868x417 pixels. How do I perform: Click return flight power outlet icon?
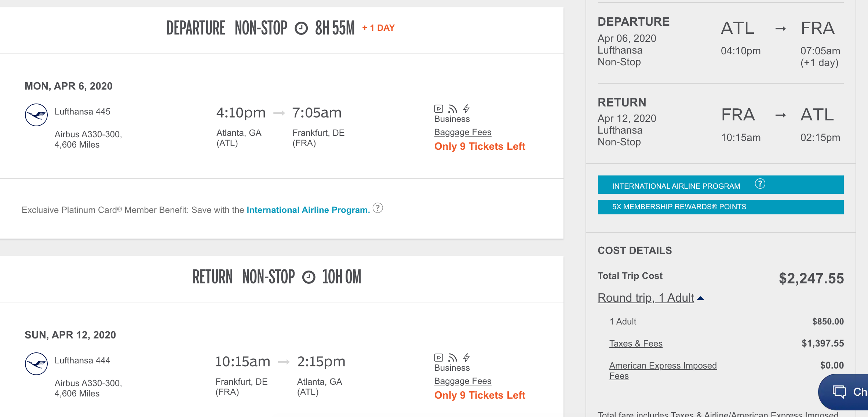pyautogui.click(x=466, y=358)
